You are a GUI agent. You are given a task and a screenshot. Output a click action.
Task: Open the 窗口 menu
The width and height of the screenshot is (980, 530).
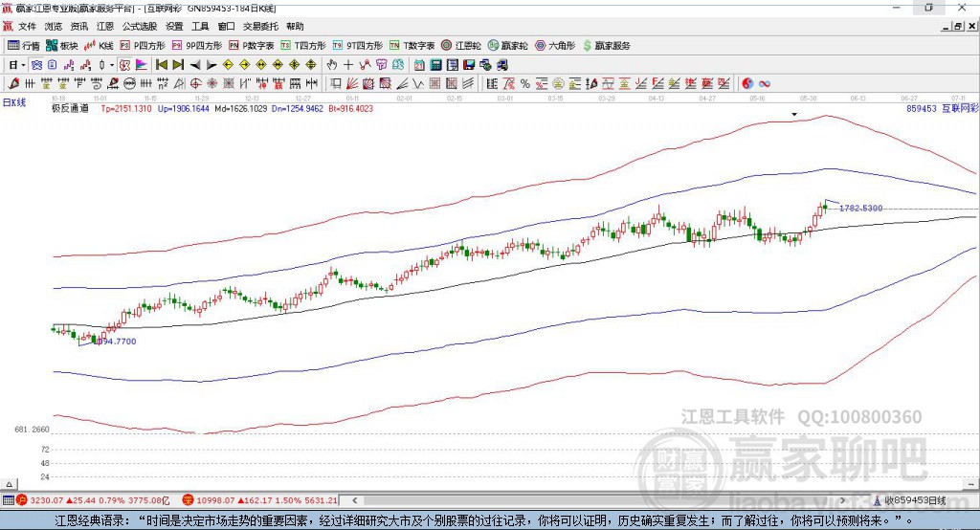tap(226, 26)
